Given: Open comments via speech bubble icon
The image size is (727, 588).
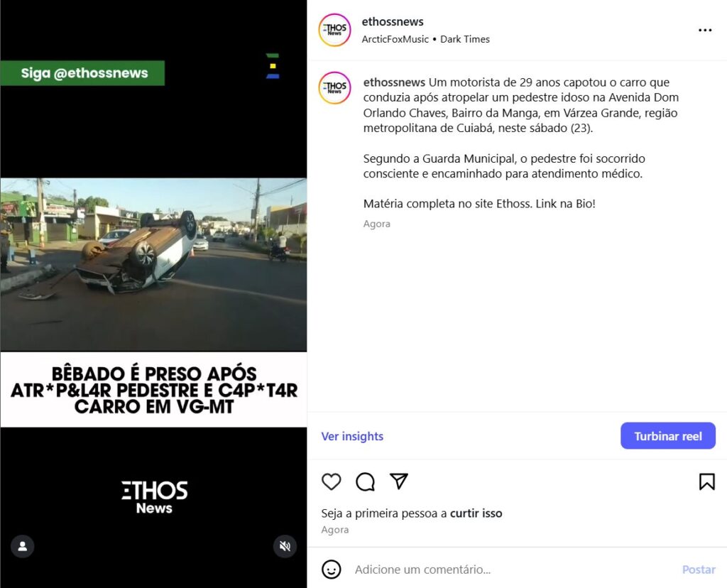Looking at the screenshot, I should 366,481.
